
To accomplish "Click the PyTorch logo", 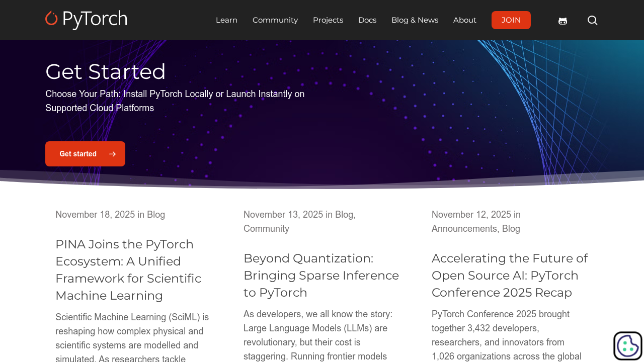I will 86,20.
